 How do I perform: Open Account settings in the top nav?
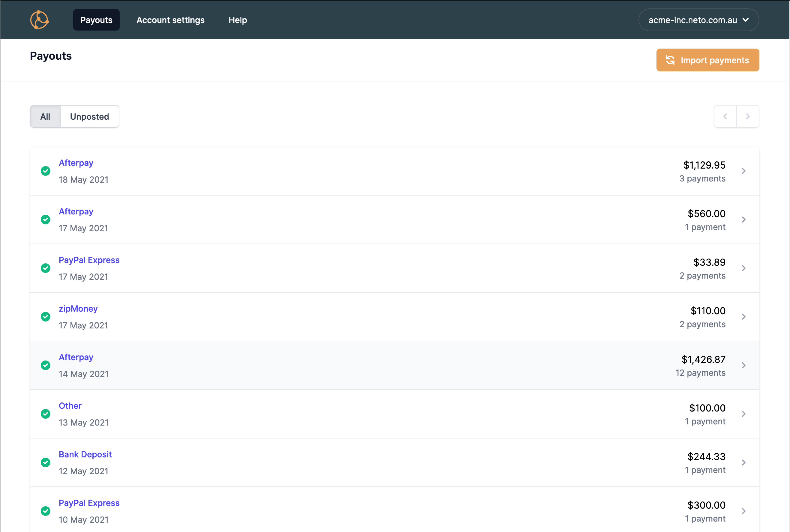click(170, 20)
